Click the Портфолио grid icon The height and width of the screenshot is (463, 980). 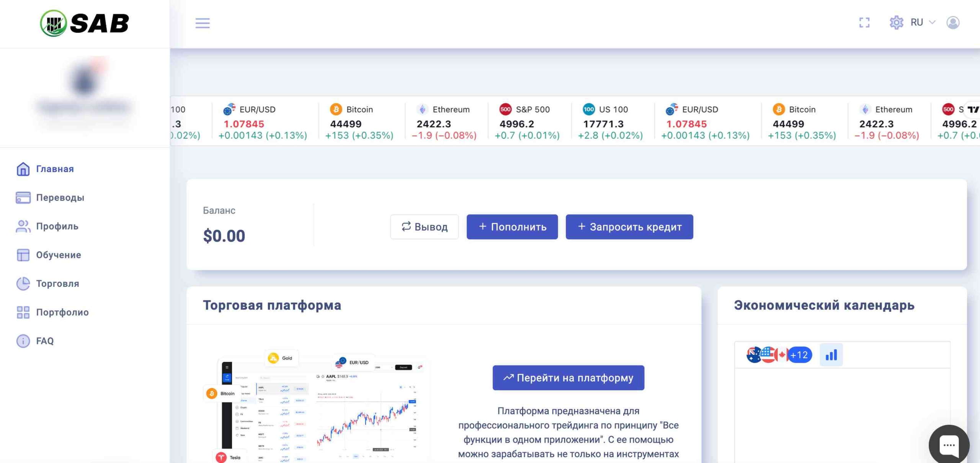tap(23, 312)
